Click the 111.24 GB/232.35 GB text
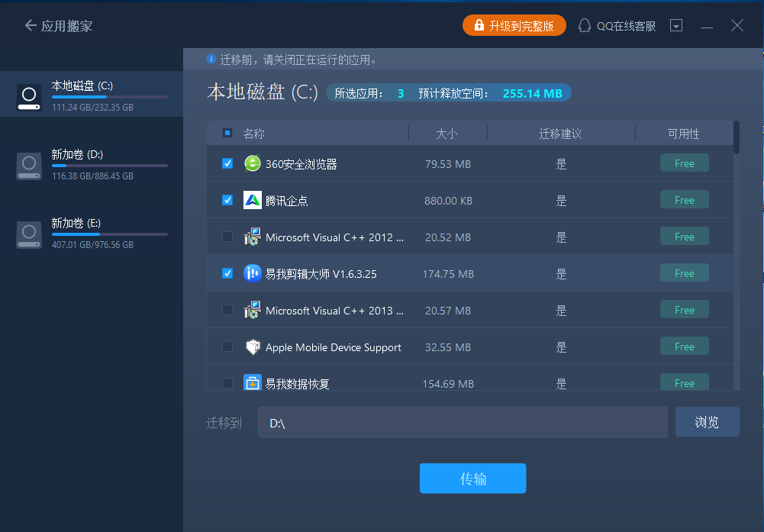The height and width of the screenshot is (532, 764). tap(92, 107)
